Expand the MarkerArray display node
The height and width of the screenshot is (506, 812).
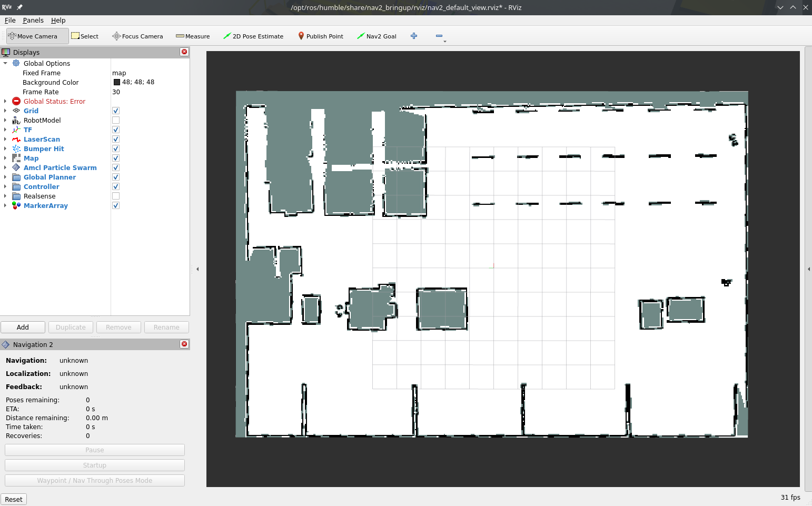[5, 205]
